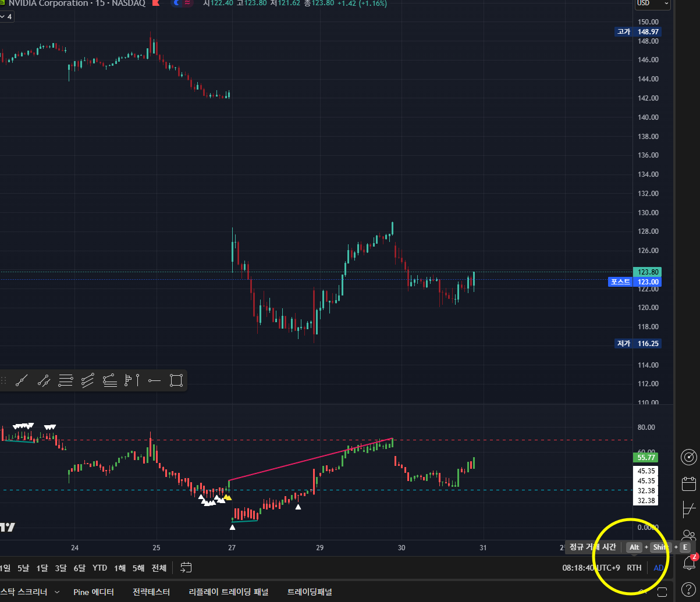Open the Pine 에디터 tab
Screen dimensions: 700x602
click(94, 592)
